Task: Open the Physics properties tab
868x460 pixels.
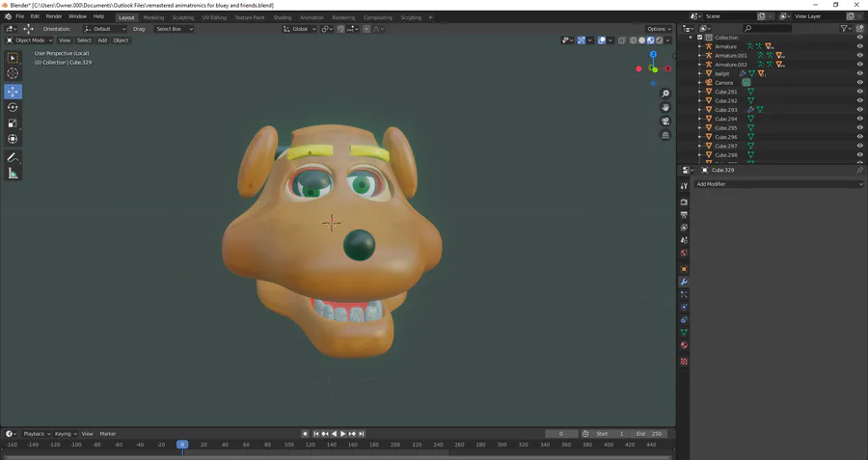Action: pos(684,308)
